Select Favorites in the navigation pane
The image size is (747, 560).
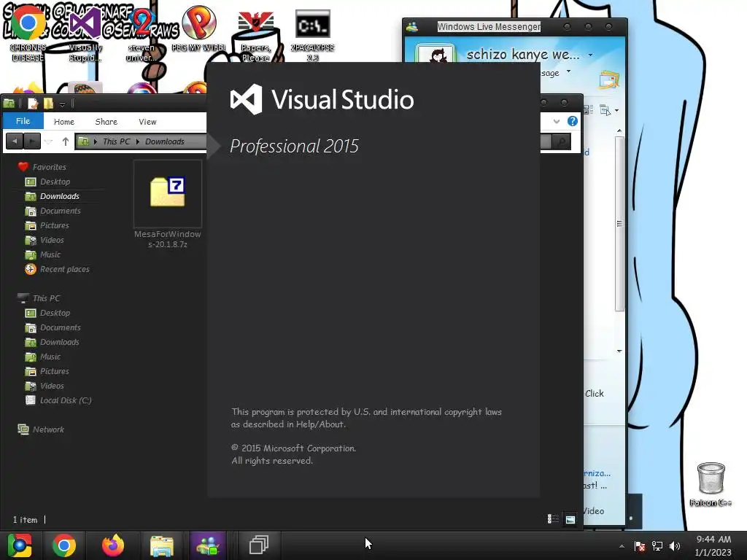tap(49, 167)
